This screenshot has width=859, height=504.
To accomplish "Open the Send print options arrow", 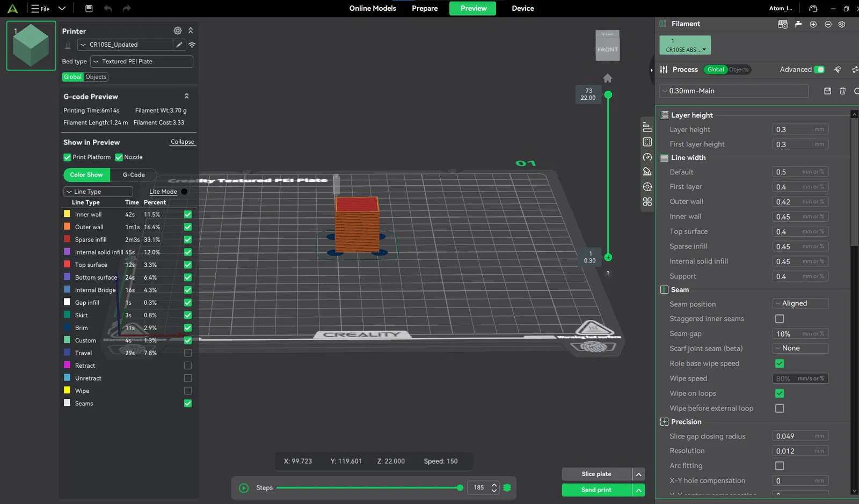I will click(x=638, y=490).
